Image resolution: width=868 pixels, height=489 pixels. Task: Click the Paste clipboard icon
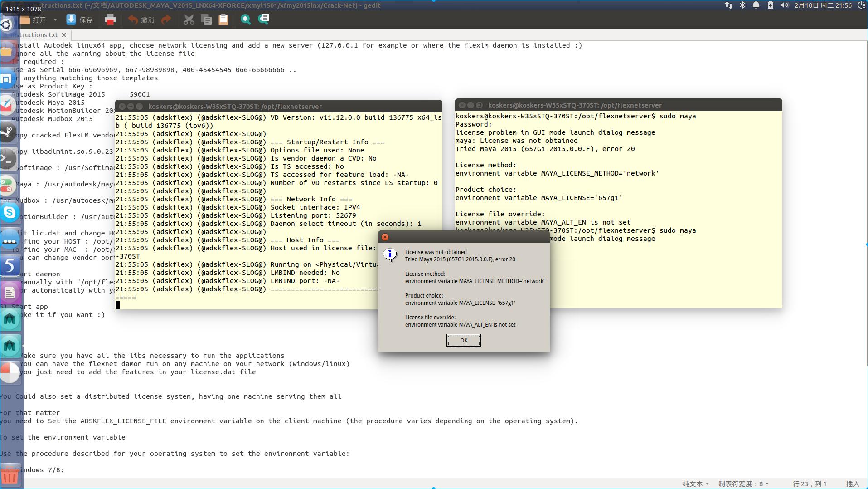pyautogui.click(x=223, y=20)
